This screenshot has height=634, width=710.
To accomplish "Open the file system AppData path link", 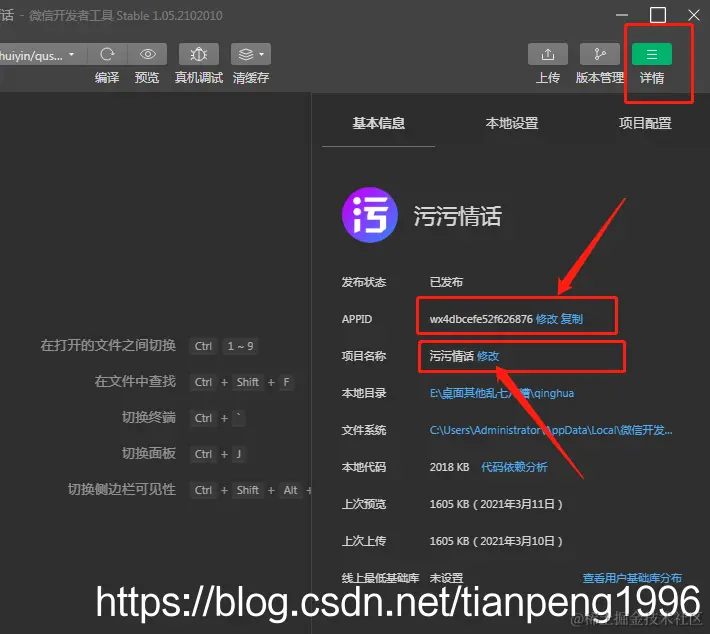I will pyautogui.click(x=551, y=430).
